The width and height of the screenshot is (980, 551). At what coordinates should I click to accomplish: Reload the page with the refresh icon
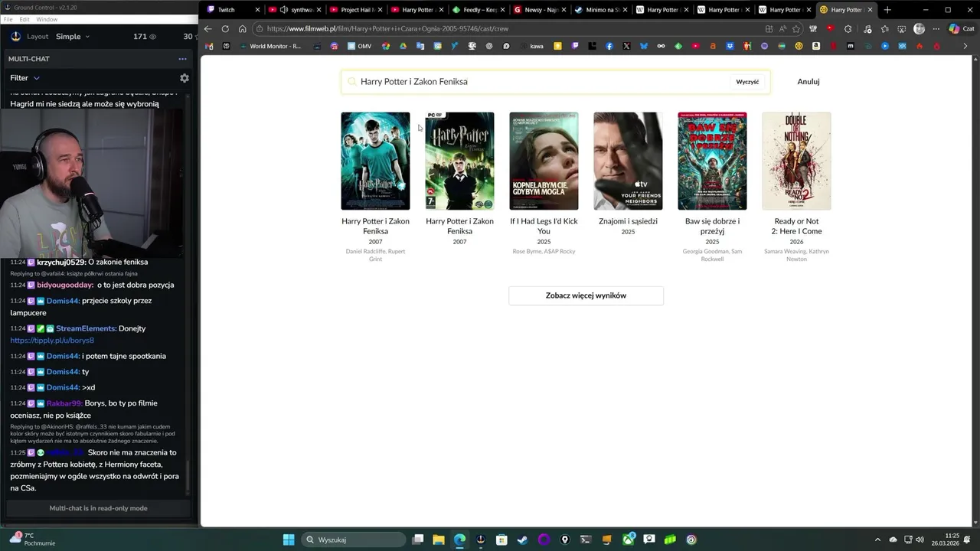[225, 29]
